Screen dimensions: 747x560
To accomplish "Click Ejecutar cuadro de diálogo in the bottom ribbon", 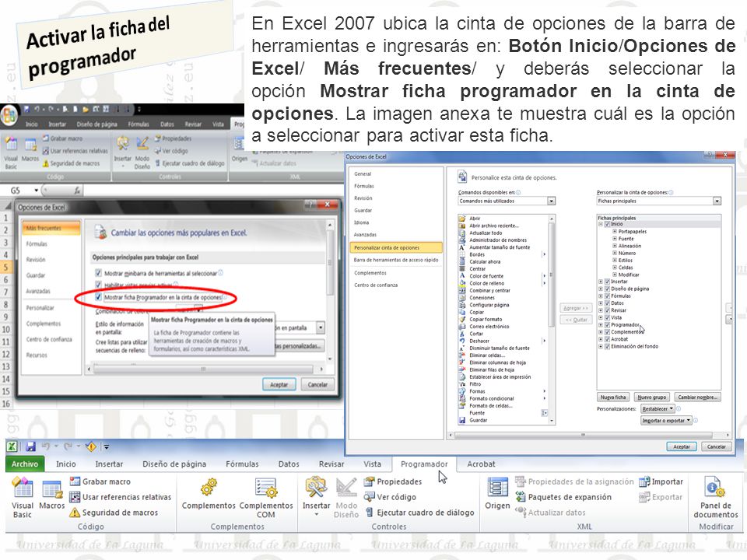I will pos(419,513).
